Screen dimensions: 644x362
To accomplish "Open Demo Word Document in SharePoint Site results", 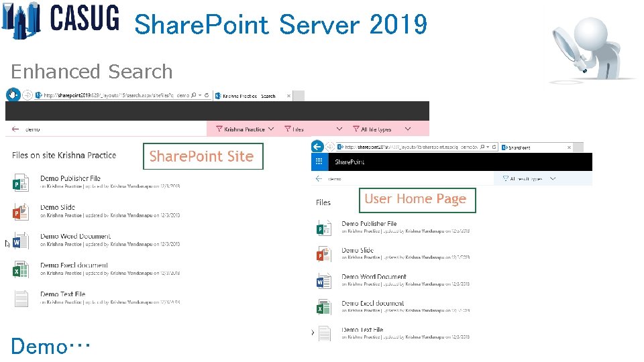I will point(75,237).
